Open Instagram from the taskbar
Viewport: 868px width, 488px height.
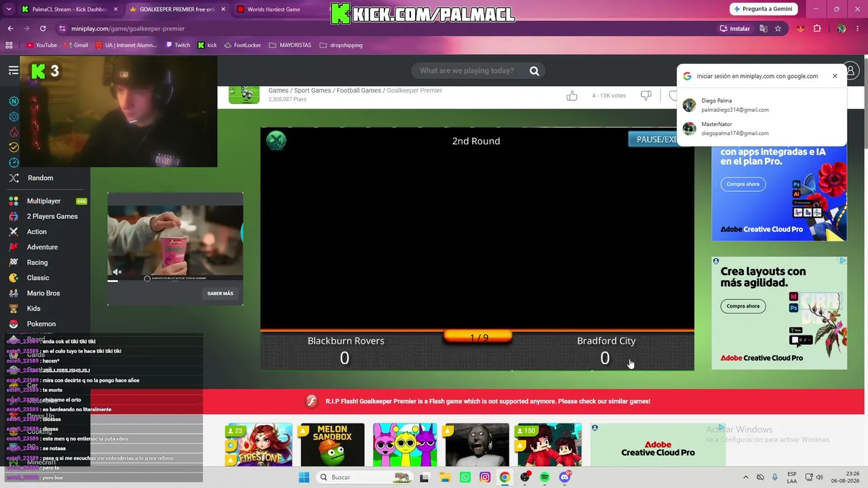pos(485,477)
